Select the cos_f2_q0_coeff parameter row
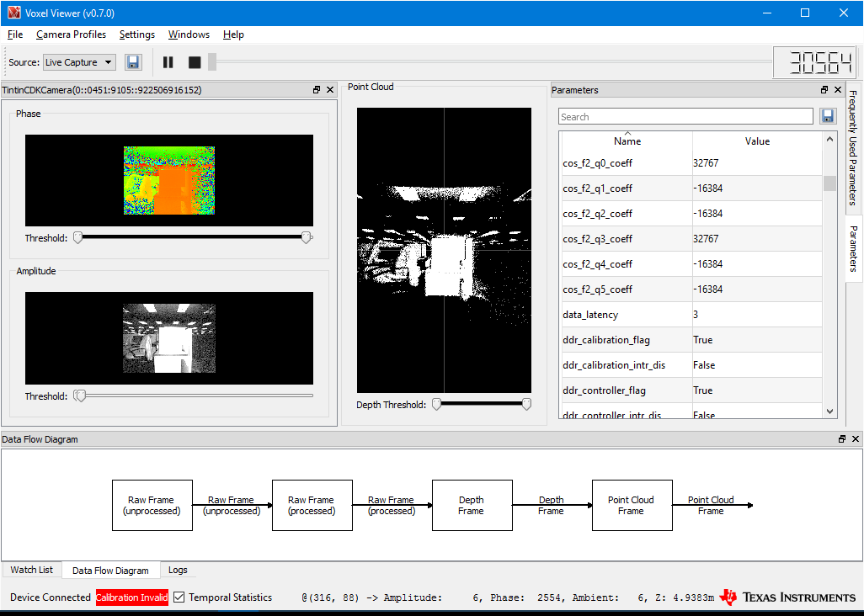The image size is (864, 616). (691, 163)
